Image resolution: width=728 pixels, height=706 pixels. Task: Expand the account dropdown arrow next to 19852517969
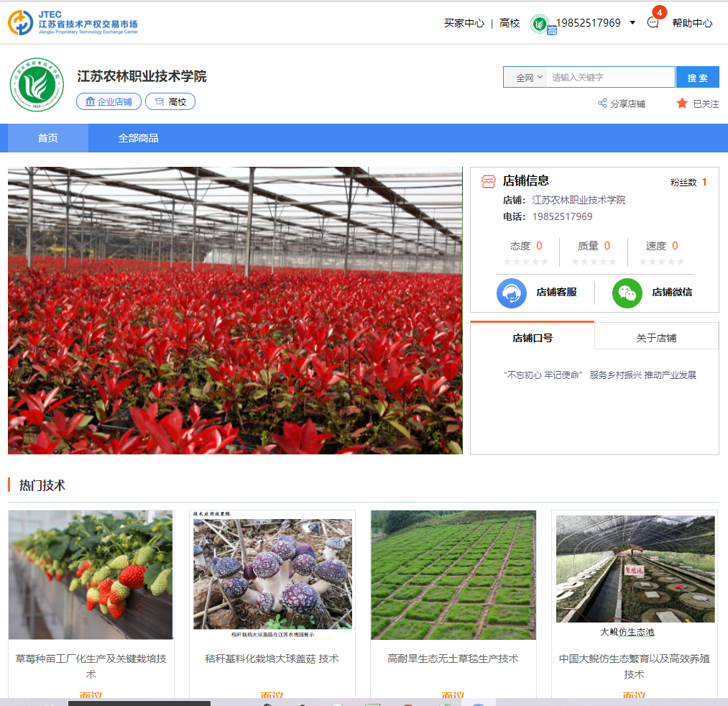click(632, 23)
